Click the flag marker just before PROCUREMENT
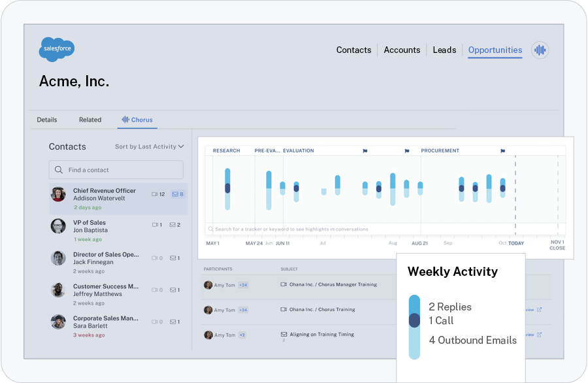Image resolution: width=588 pixels, height=383 pixels. pyautogui.click(x=407, y=151)
